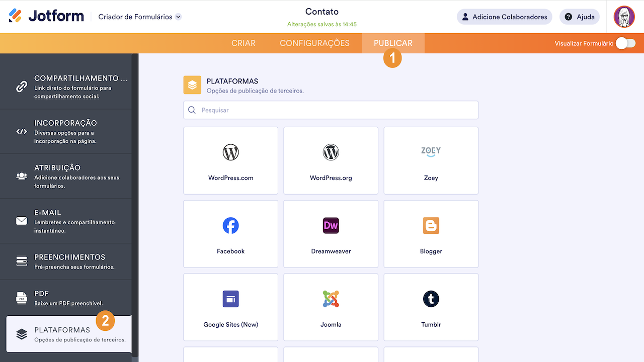Viewport: 644px width, 362px height.
Task: Click the person icon on Adicione Colaboradores
Action: click(465, 17)
